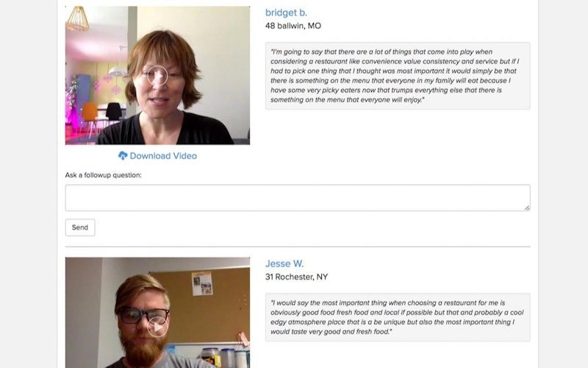This screenshot has height=368, width=588.
Task: Focus the followup question text box
Action: point(298,198)
